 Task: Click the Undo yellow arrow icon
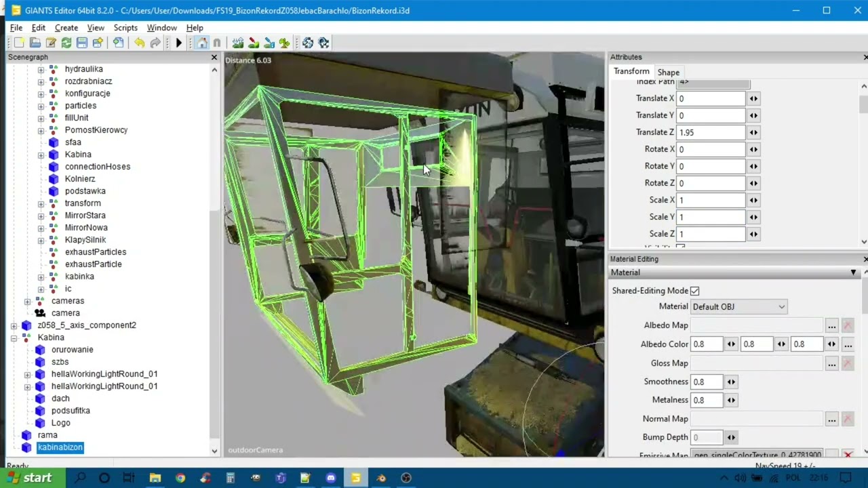click(139, 43)
